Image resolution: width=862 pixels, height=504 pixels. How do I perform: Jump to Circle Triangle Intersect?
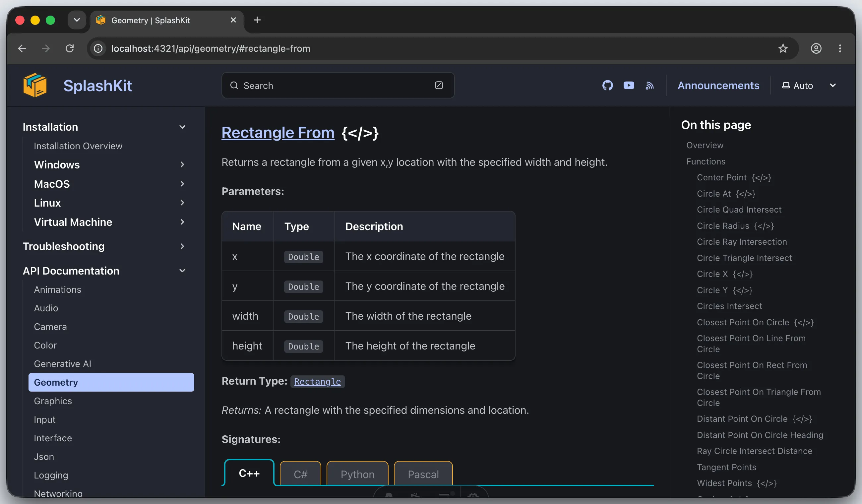tap(744, 258)
